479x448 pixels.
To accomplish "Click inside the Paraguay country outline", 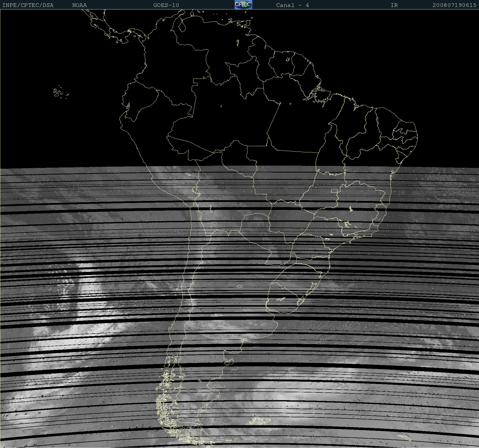I will click(256, 225).
